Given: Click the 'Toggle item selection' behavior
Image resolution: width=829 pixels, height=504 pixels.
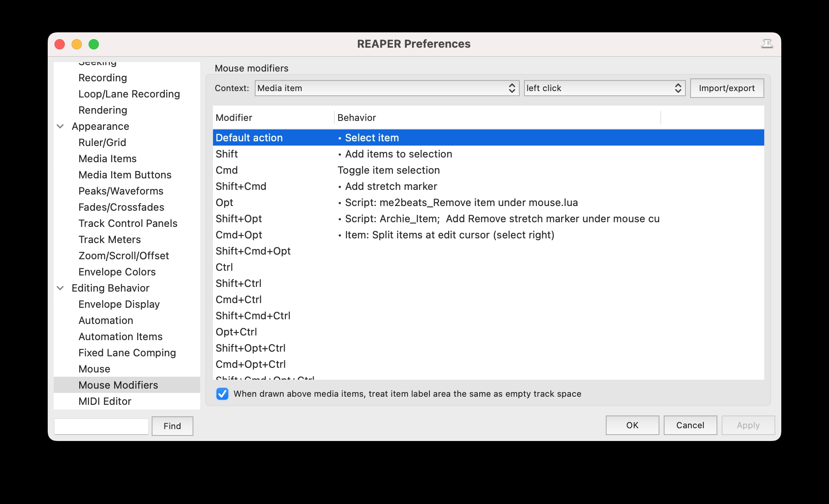Looking at the screenshot, I should [389, 170].
